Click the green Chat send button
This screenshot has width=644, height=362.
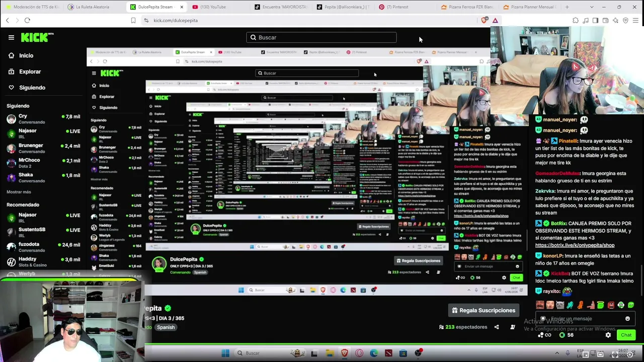[626, 335]
